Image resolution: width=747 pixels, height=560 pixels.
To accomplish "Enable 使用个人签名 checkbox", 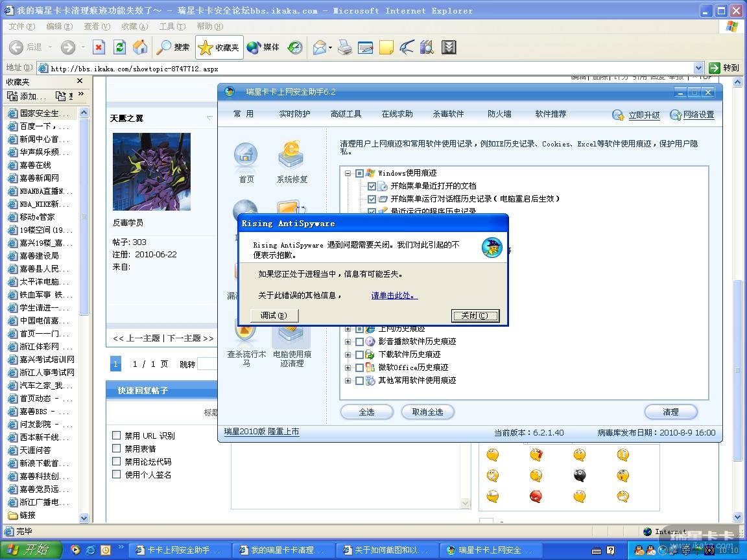I will point(116,474).
